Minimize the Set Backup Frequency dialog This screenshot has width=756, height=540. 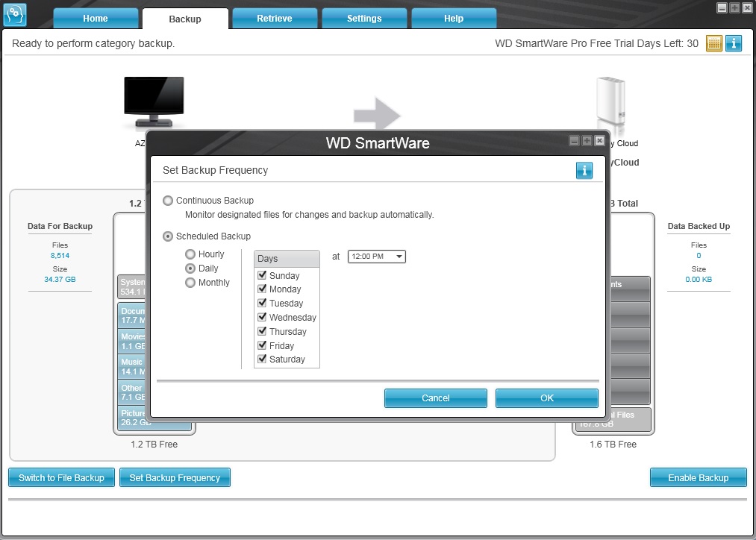click(574, 141)
